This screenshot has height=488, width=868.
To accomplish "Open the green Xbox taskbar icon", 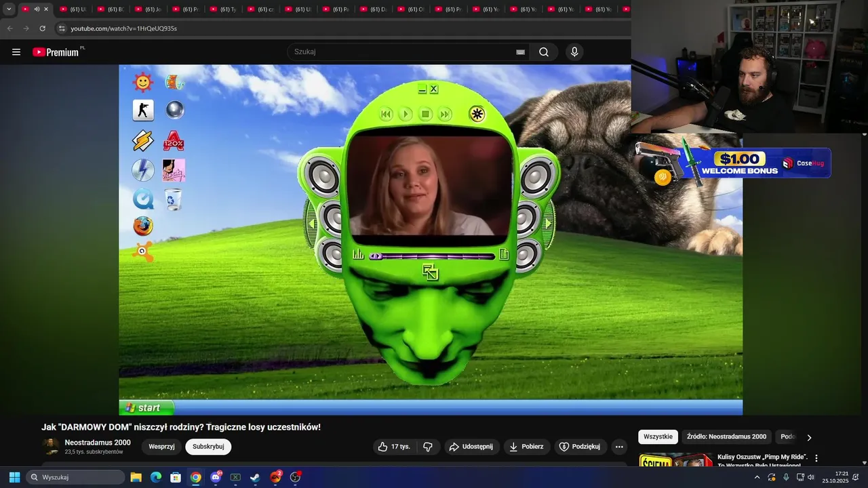I will pyautogui.click(x=235, y=477).
